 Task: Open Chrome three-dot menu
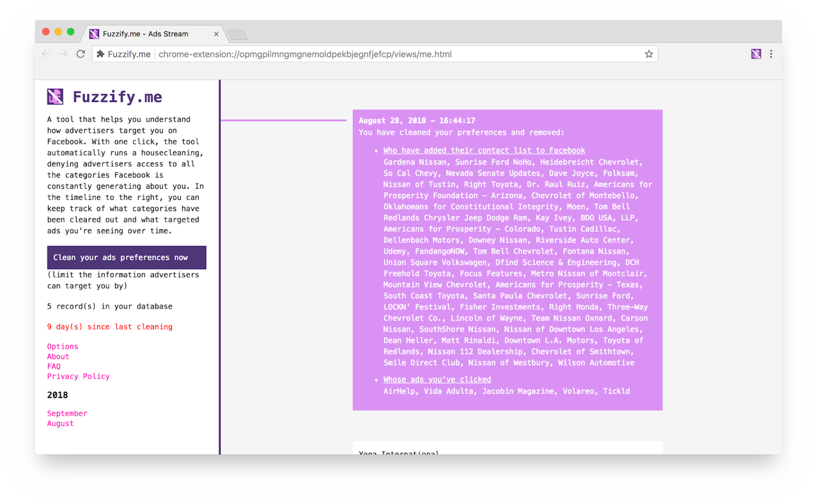coord(771,54)
